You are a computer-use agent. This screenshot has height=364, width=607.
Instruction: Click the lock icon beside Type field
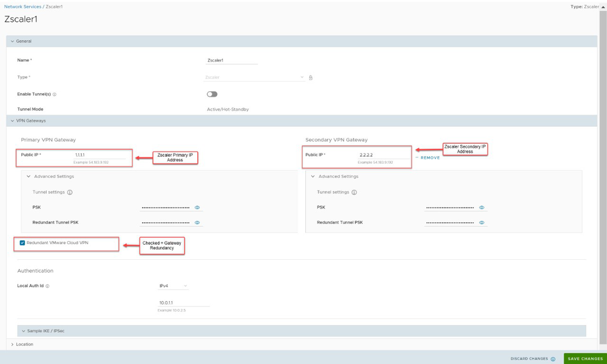click(310, 77)
